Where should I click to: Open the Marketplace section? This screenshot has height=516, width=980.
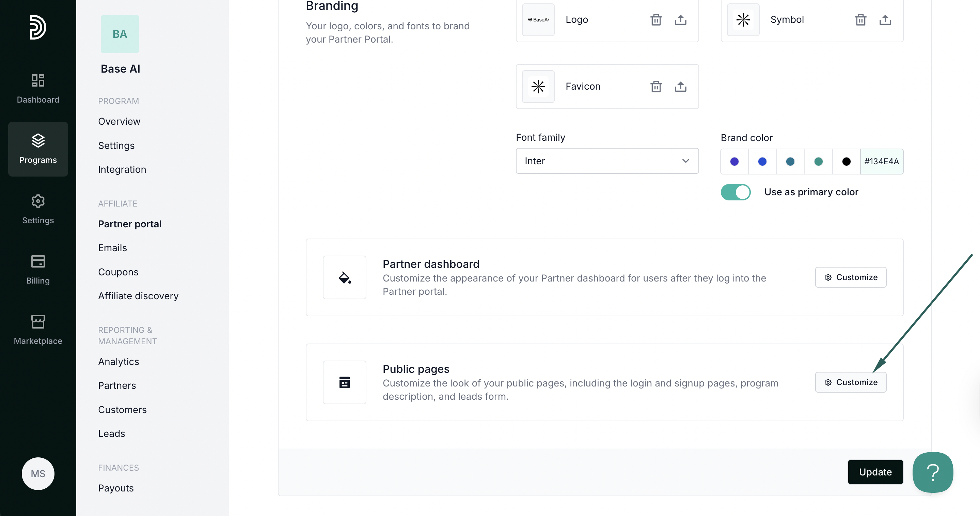38,330
